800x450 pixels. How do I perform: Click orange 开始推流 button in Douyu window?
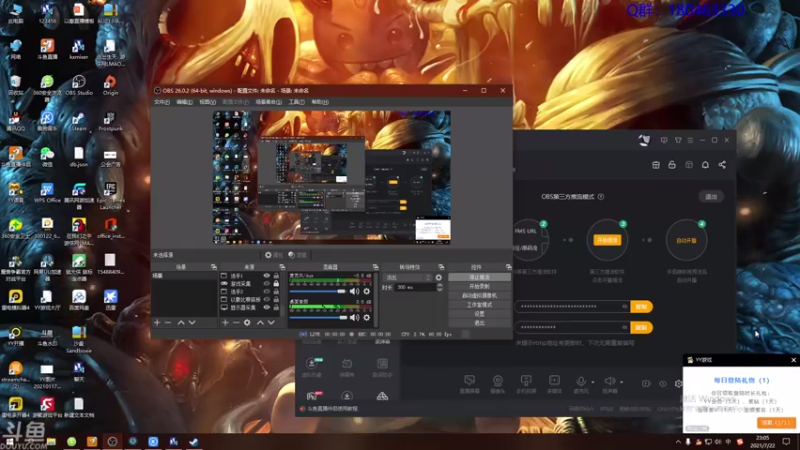[x=607, y=240]
